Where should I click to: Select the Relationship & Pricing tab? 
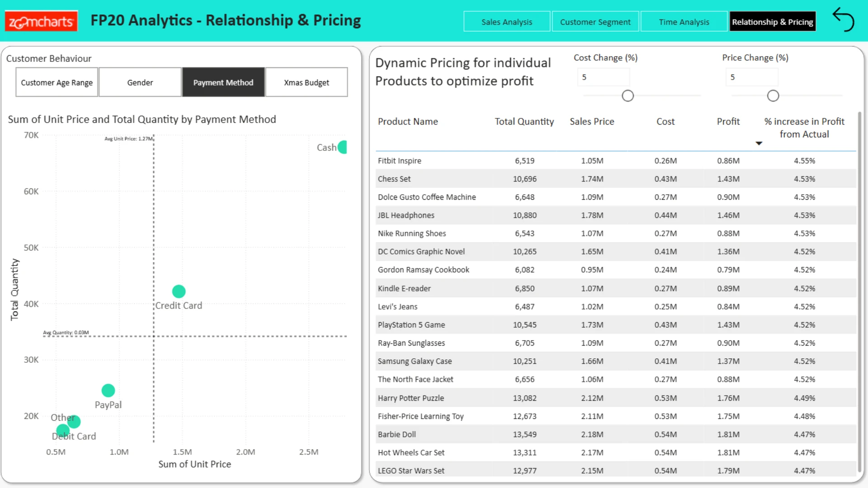coord(773,22)
